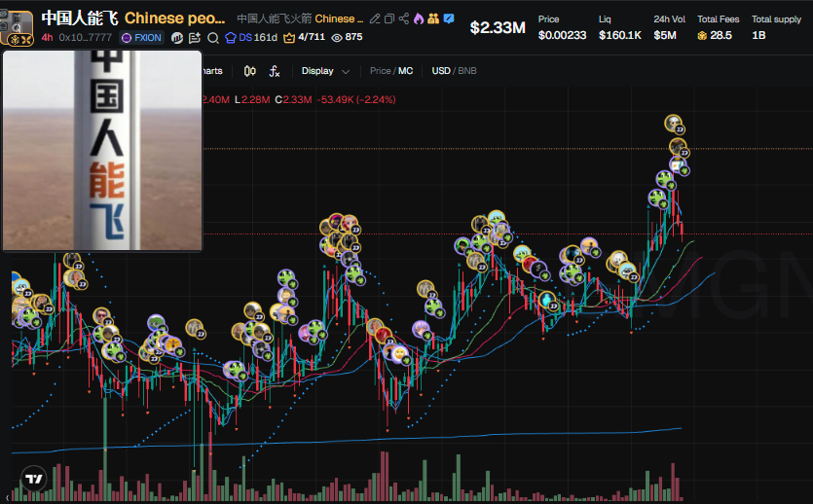This screenshot has width=813, height=504.
Task: Click the $2.33M market cap value
Action: click(498, 28)
